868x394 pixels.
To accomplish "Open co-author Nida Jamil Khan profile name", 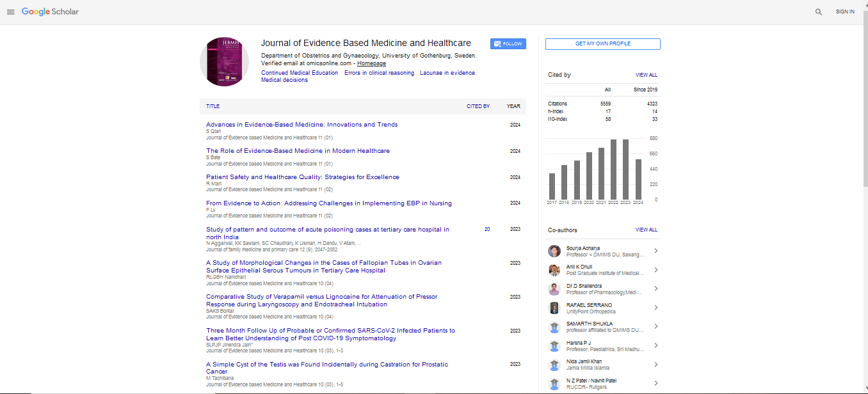I will [x=584, y=362].
